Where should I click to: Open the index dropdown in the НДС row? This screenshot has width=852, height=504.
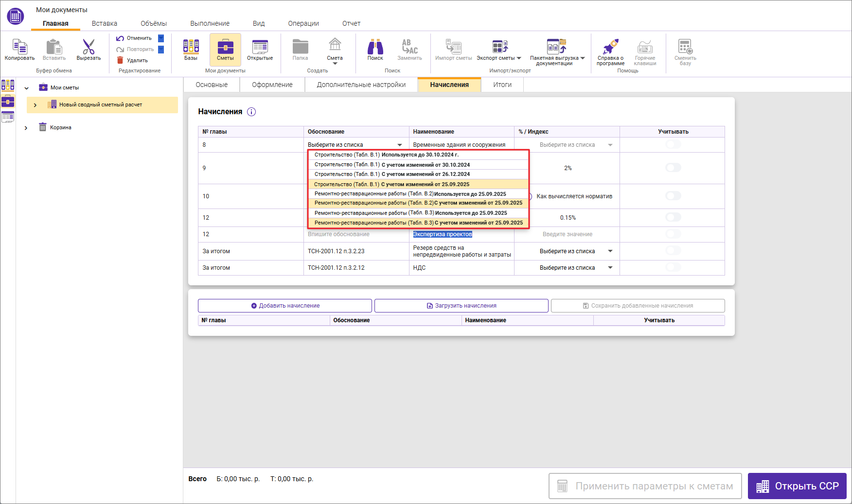610,268
